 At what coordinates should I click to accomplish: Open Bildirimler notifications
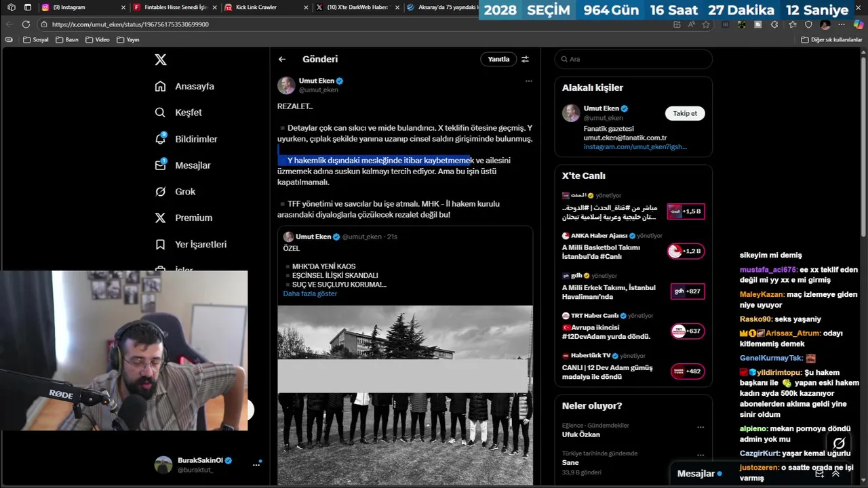tap(186, 139)
